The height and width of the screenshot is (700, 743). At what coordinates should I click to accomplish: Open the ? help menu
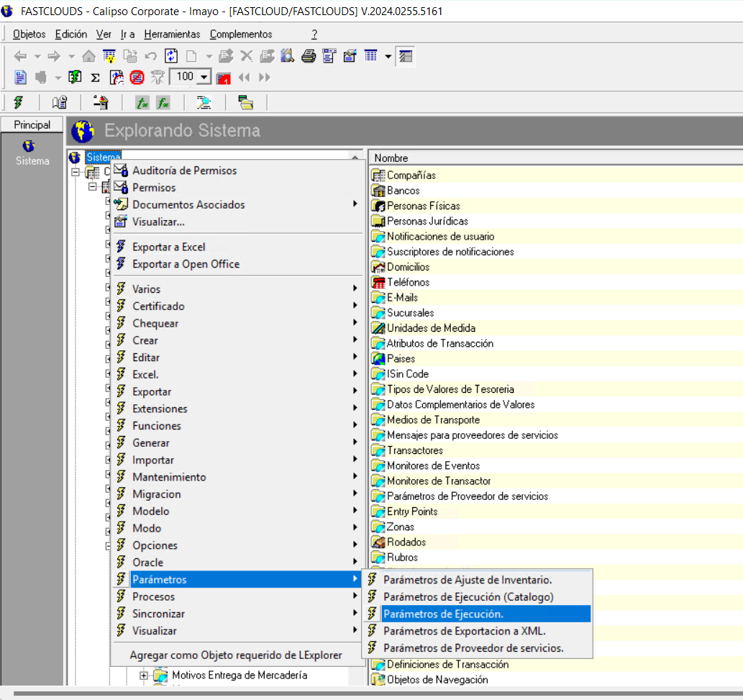point(314,34)
